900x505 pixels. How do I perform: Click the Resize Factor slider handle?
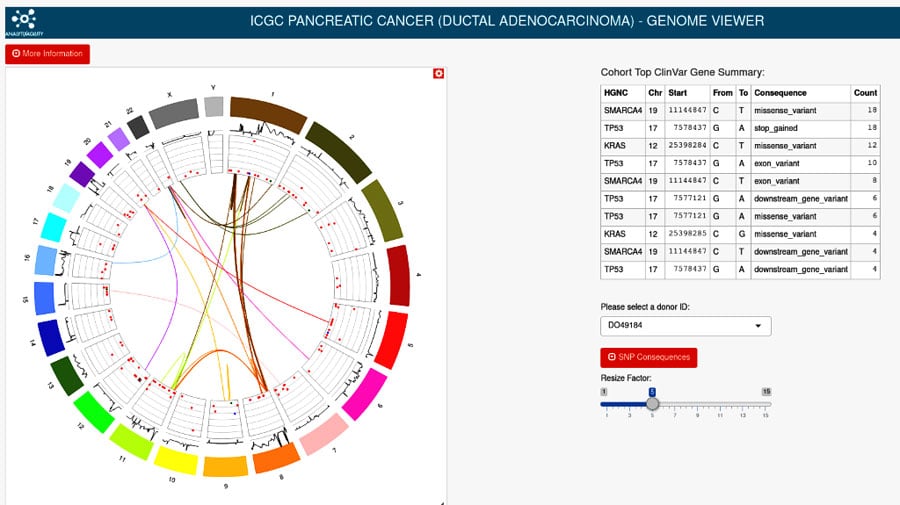coord(652,404)
